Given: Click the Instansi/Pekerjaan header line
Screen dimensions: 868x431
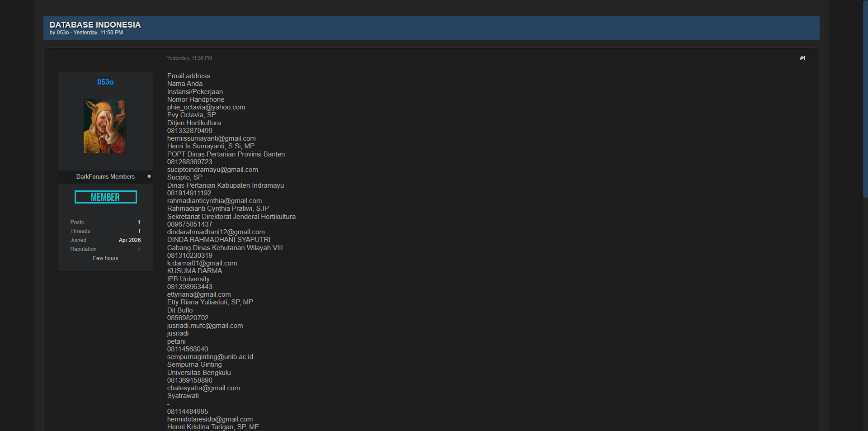Looking at the screenshot, I should point(195,92).
